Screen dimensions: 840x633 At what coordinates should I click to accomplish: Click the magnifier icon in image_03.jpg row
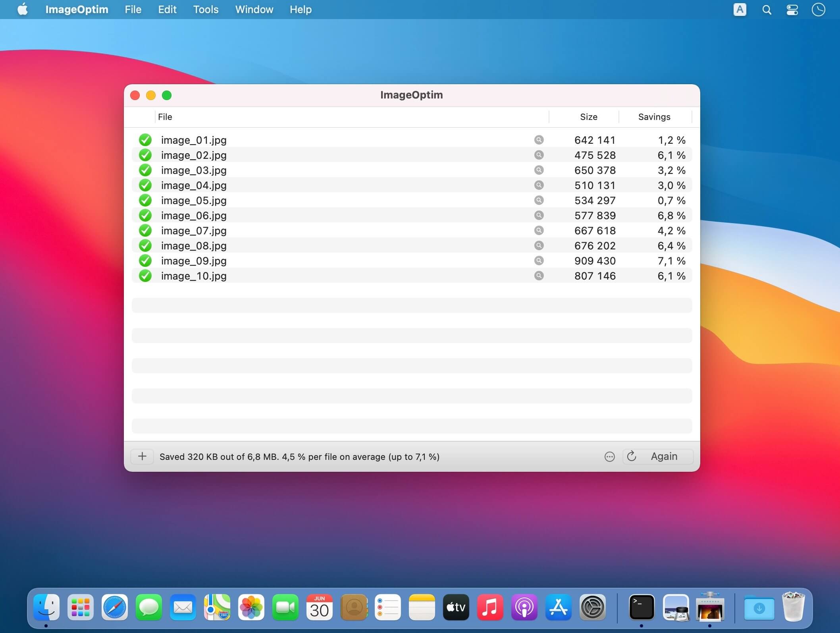(x=539, y=170)
